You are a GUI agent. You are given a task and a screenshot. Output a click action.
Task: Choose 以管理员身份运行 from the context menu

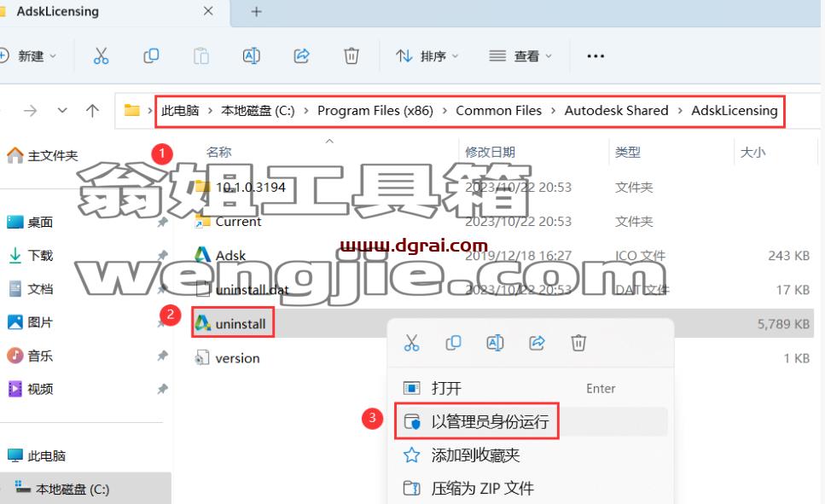[531, 421]
